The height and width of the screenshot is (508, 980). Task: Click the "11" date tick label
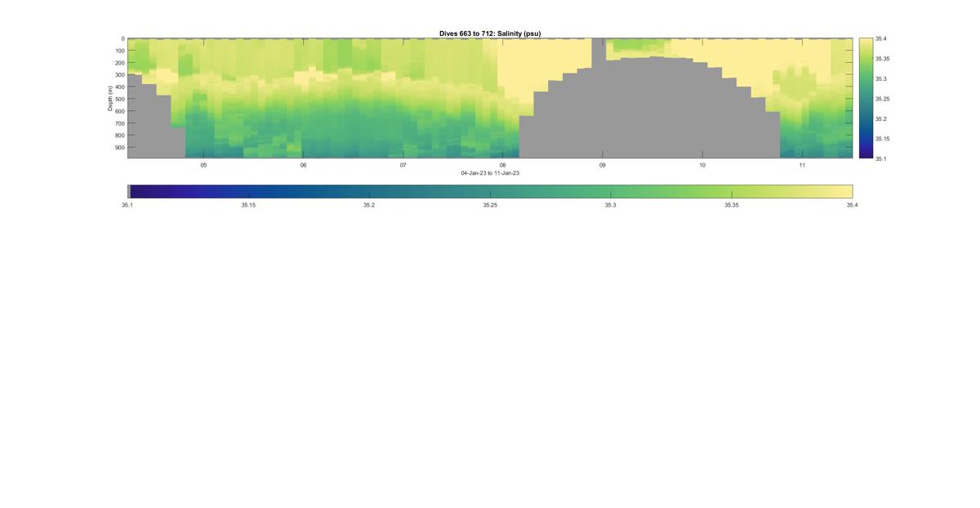[x=802, y=165]
